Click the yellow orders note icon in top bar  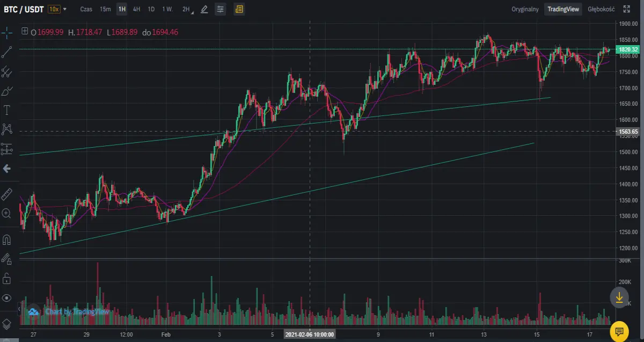tap(239, 9)
